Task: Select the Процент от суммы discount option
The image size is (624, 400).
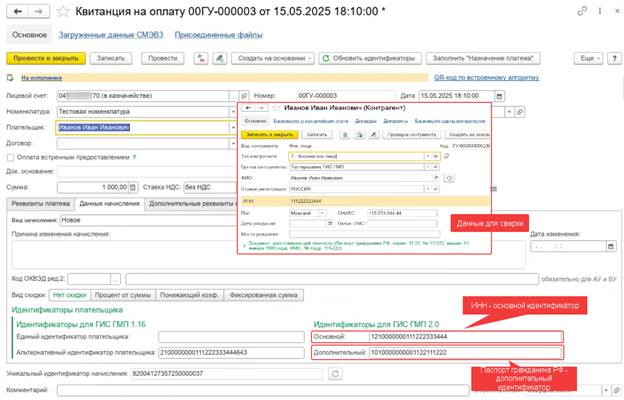Action: [123, 295]
